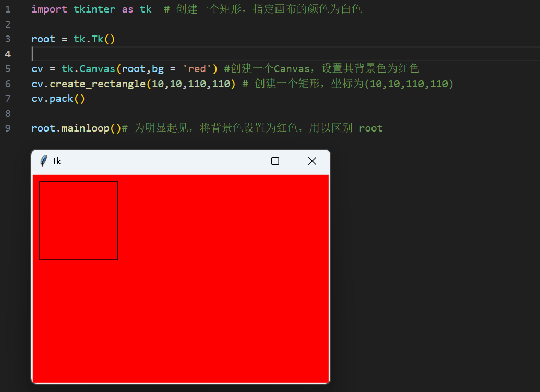Image resolution: width=540 pixels, height=392 pixels.
Task: Click inside the black rectangle outline
Action: pyautogui.click(x=78, y=219)
